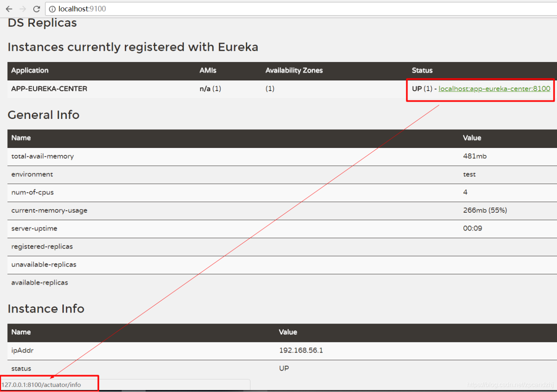This screenshot has height=392, width=557.
Task: Click the 192.168.56.1 IP value
Action: click(301, 350)
